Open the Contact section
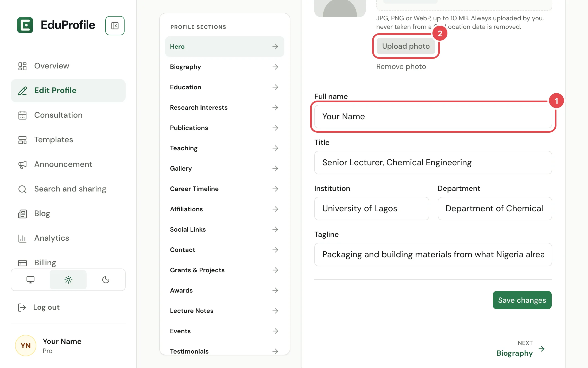The height and width of the screenshot is (368, 588). (x=225, y=250)
